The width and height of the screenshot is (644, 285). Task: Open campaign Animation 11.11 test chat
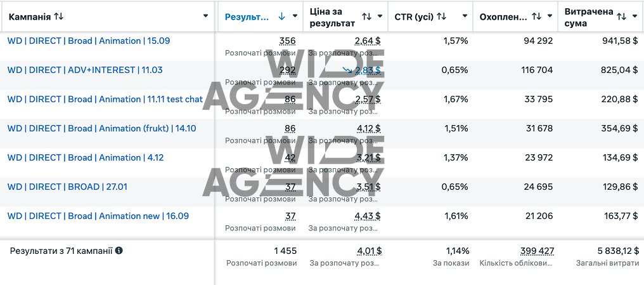coord(105,99)
